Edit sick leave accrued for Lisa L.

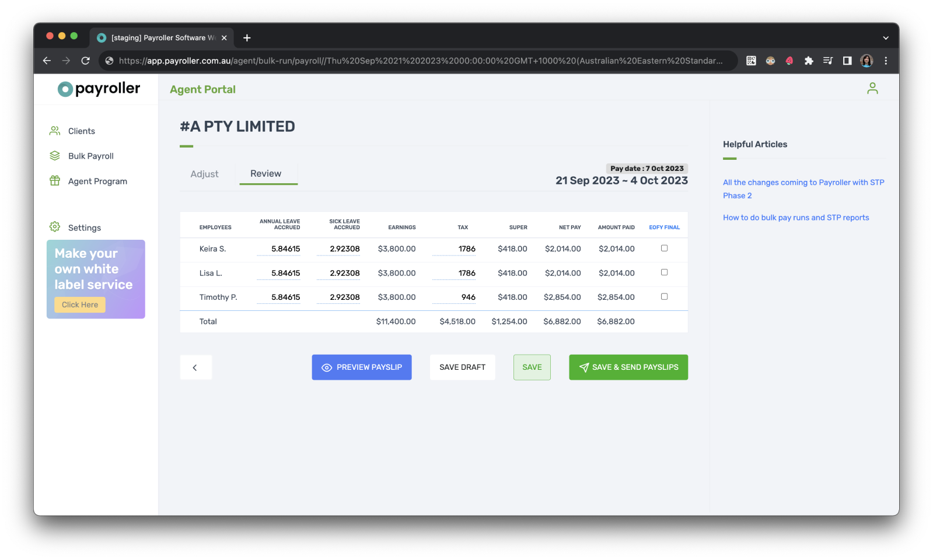pos(338,273)
